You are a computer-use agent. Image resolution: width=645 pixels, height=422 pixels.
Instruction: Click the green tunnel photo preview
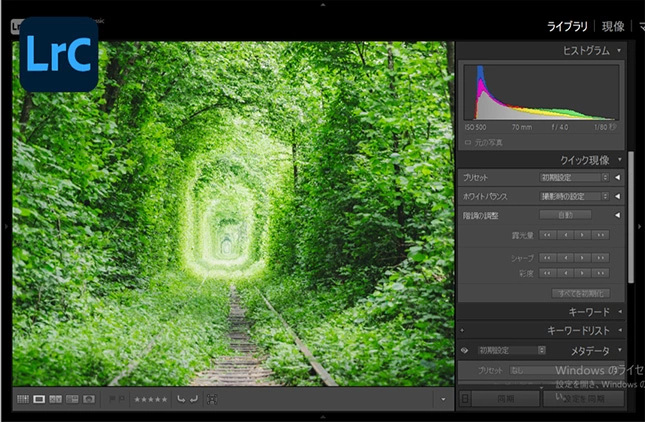point(233,213)
